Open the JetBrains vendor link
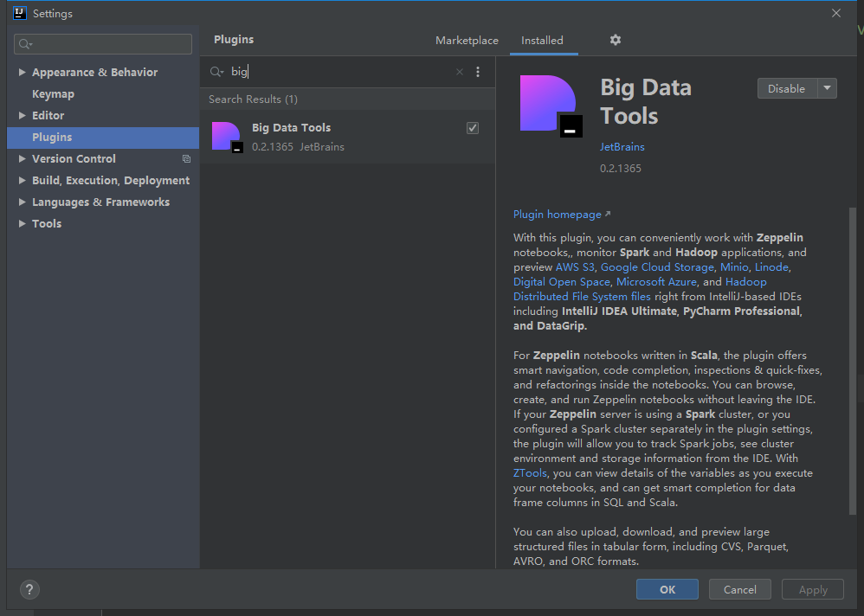Screen dimensions: 864x616 click(x=622, y=147)
